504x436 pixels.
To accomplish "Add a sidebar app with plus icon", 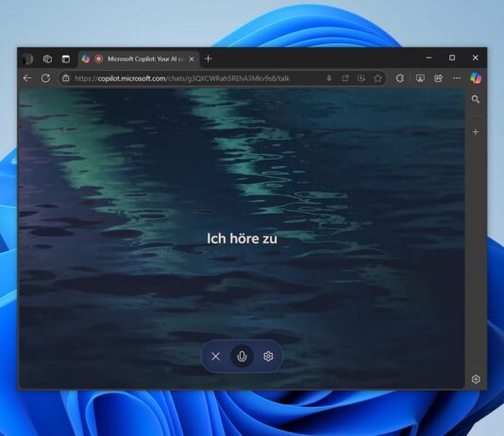I will pos(476,132).
